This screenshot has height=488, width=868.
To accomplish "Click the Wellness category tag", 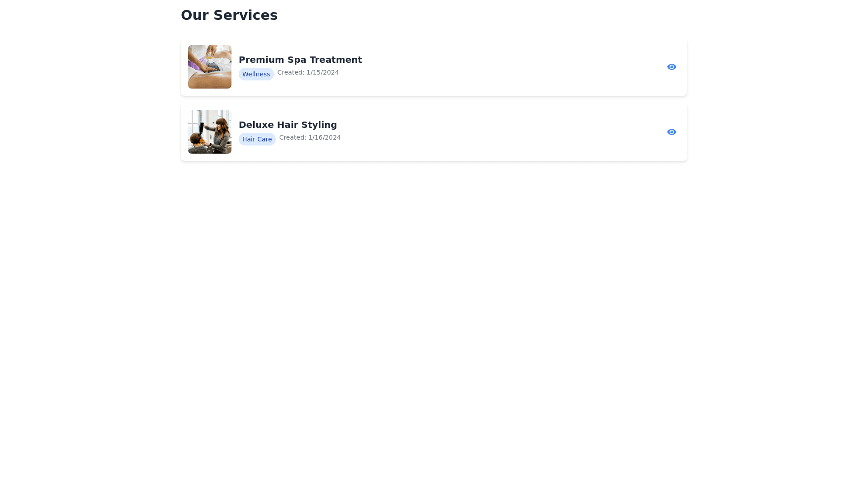I will pos(256,74).
